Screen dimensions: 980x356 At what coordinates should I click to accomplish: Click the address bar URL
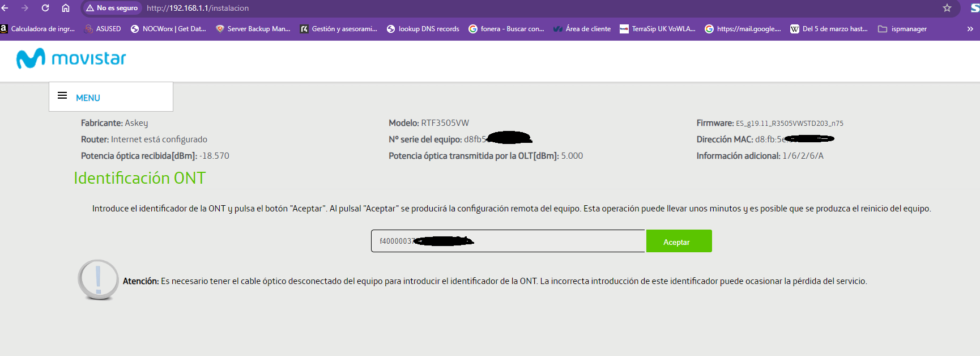pyautogui.click(x=198, y=8)
